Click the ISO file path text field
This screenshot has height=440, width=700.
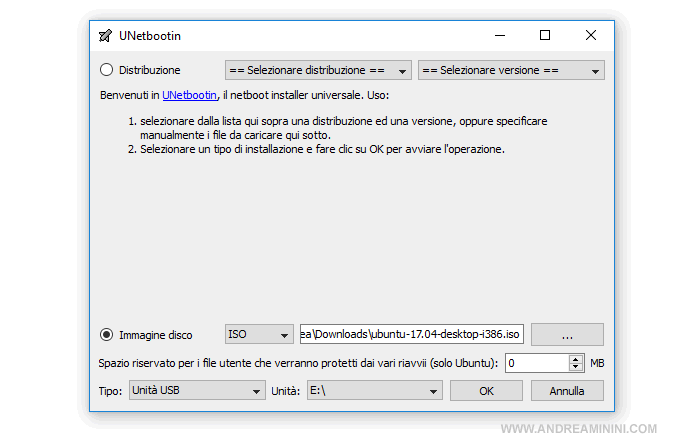[x=411, y=334]
